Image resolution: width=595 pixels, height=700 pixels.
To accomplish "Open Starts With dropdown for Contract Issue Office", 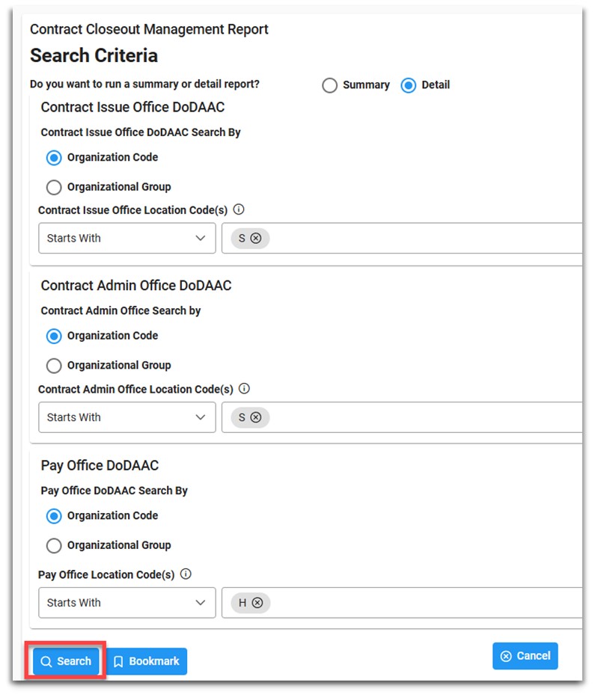I will tap(127, 239).
